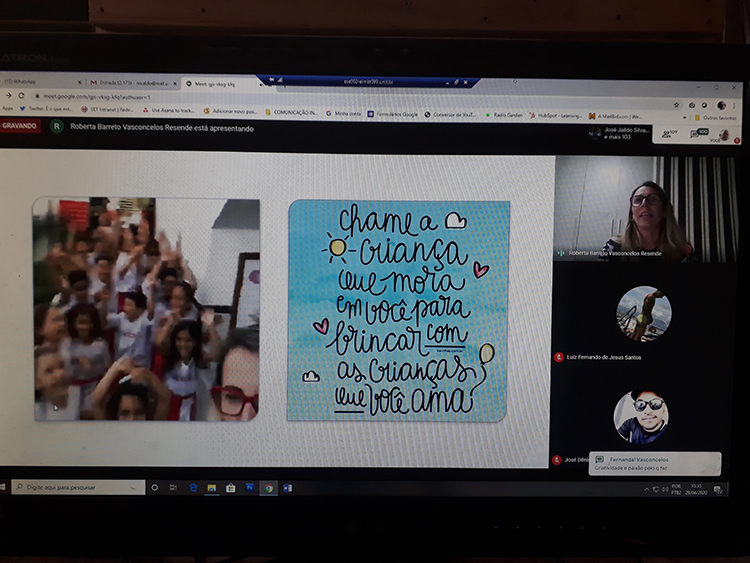The width and height of the screenshot is (750, 563).
Task: Click the chat notification from Fernanda Vasconcelos
Action: click(654, 463)
